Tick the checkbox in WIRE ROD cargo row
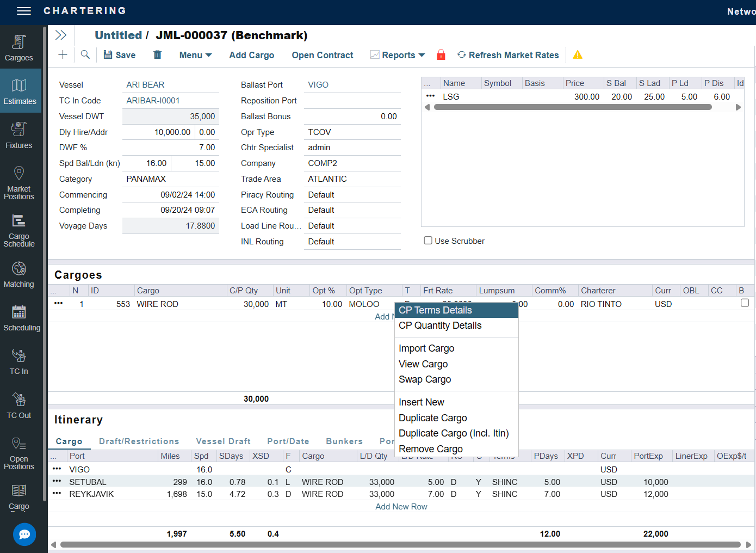Image resolution: width=756 pixels, height=553 pixels. pyautogui.click(x=745, y=303)
